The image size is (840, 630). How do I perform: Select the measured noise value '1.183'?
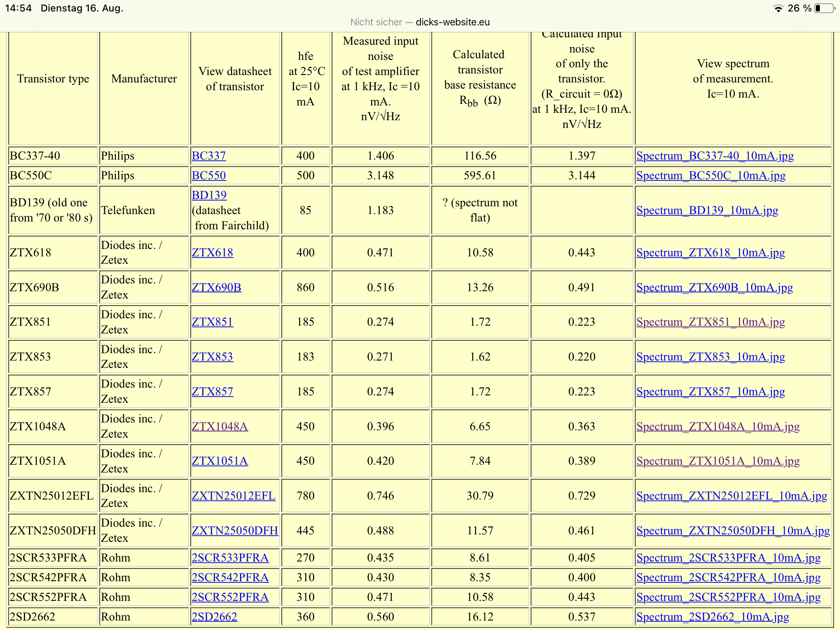pos(381,210)
